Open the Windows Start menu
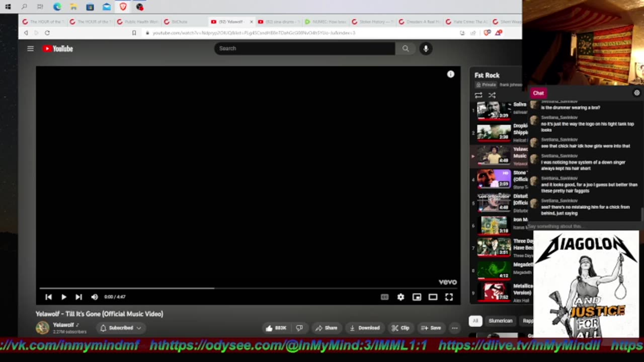The width and height of the screenshot is (644, 362). pyautogui.click(x=8, y=7)
